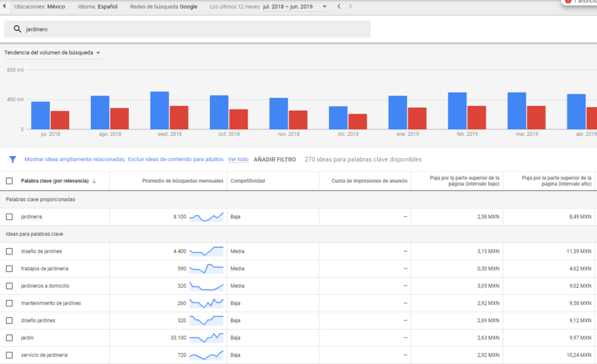Sort by Puja intervalo bajo column header
Screen dimensions: 597x364
pyautogui.click(x=465, y=181)
